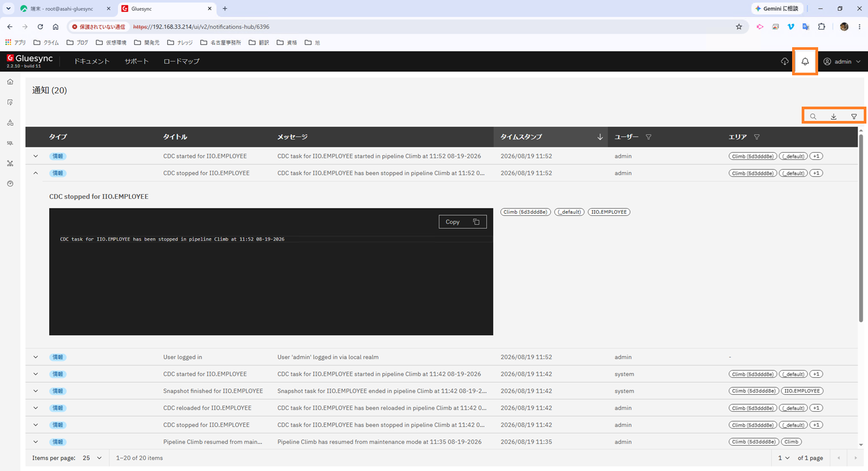868x471 pixels.
Task: Open the items per page dropdown
Action: click(x=92, y=458)
